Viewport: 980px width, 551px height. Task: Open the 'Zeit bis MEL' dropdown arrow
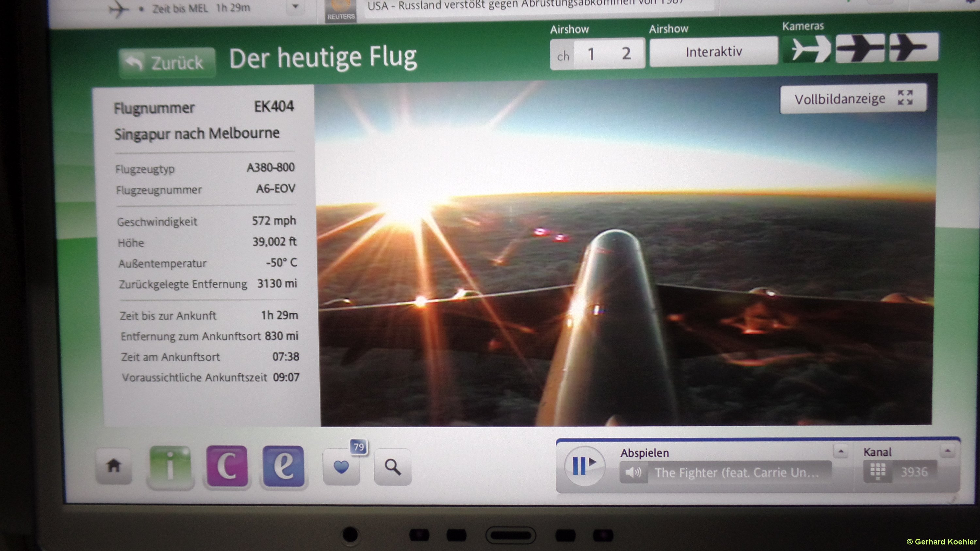(x=295, y=6)
